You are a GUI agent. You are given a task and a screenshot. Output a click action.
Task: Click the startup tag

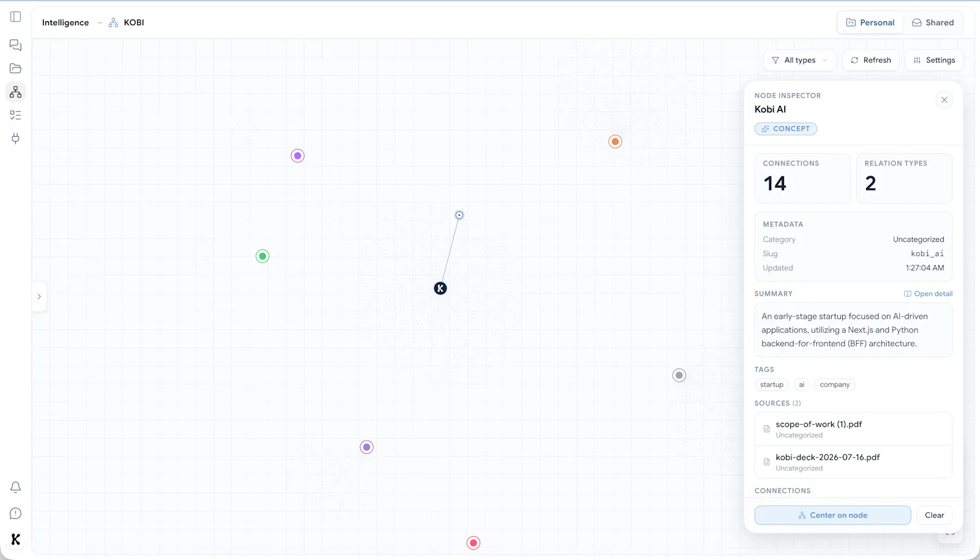[x=772, y=385]
